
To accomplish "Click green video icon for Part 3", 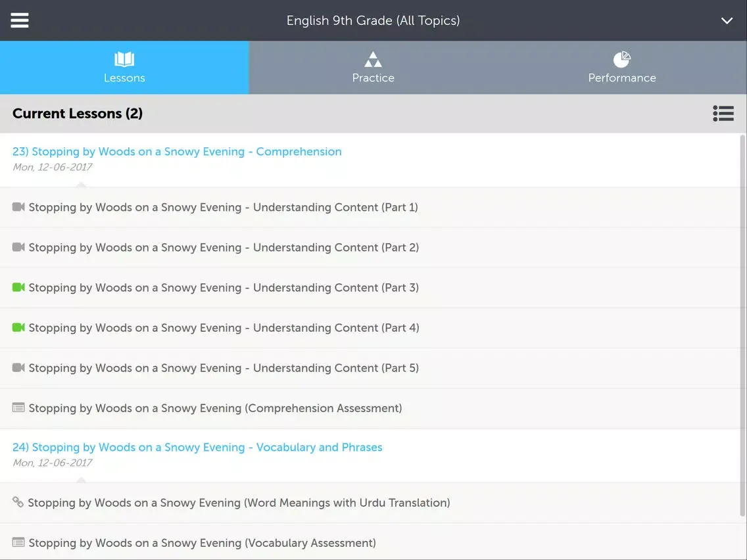I will click(x=18, y=287).
